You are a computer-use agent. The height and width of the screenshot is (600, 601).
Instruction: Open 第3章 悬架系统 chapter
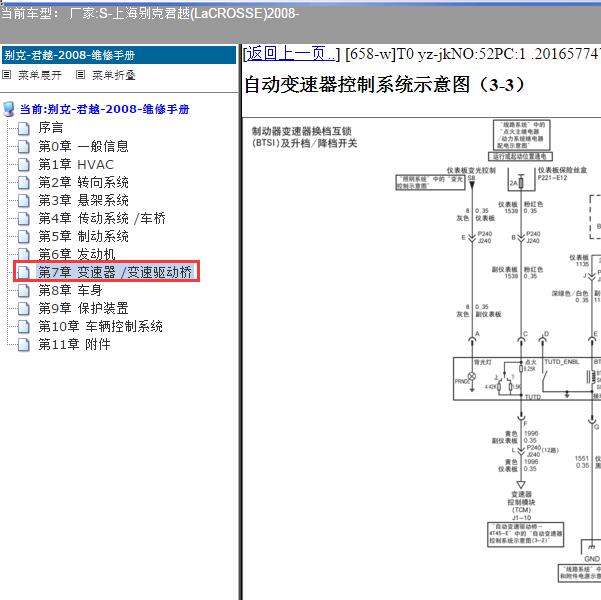[83, 201]
